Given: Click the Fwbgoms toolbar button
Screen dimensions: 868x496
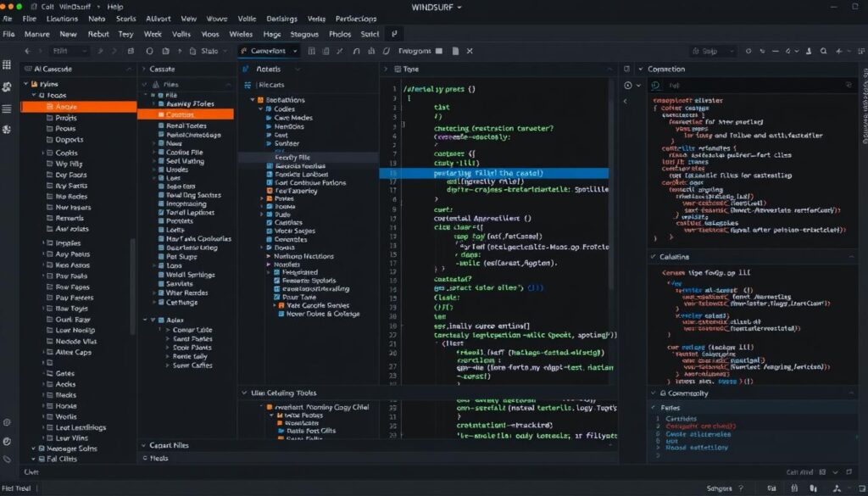Looking at the screenshot, I should tap(415, 51).
